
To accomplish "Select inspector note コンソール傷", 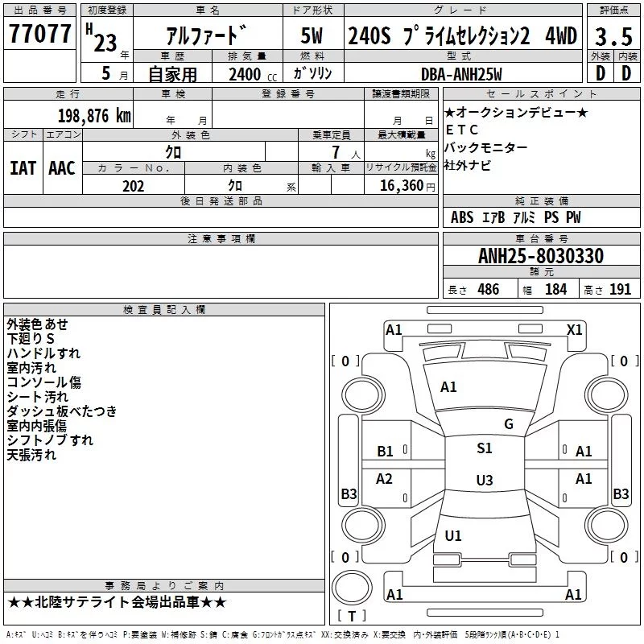I will (x=43, y=382).
